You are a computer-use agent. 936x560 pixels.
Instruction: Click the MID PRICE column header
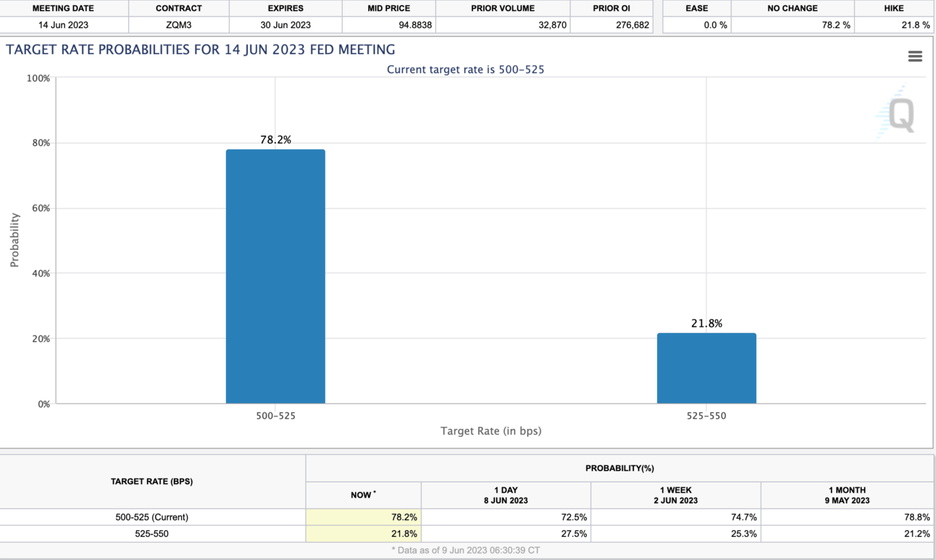389,9
